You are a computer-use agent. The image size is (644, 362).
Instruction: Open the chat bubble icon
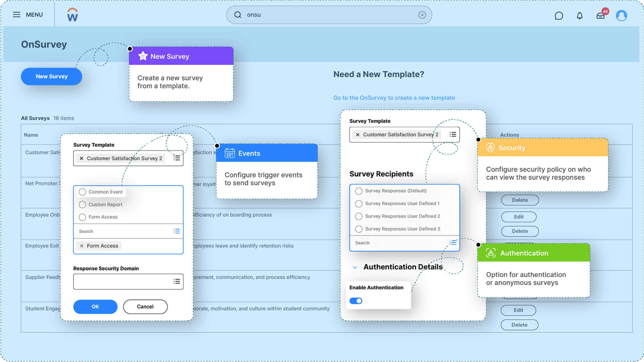click(558, 16)
